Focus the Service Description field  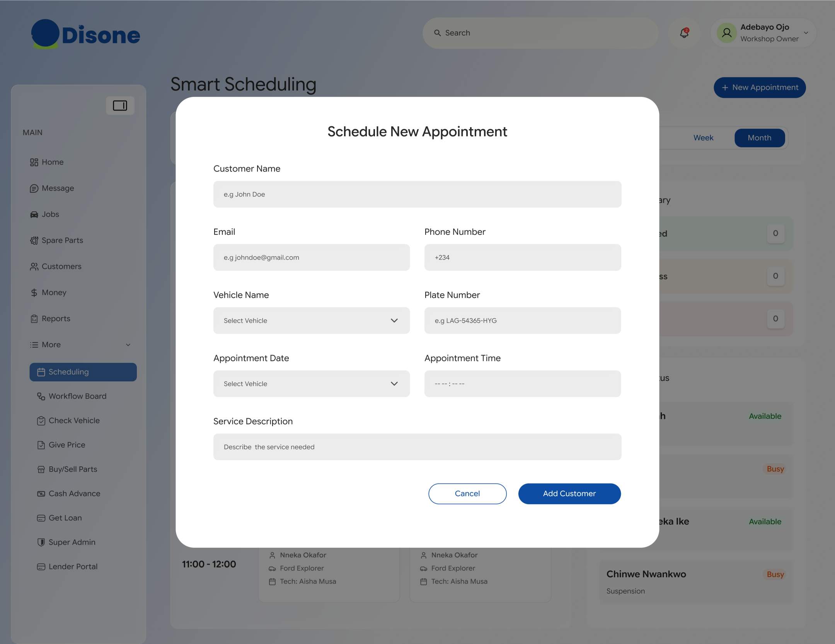(x=417, y=447)
